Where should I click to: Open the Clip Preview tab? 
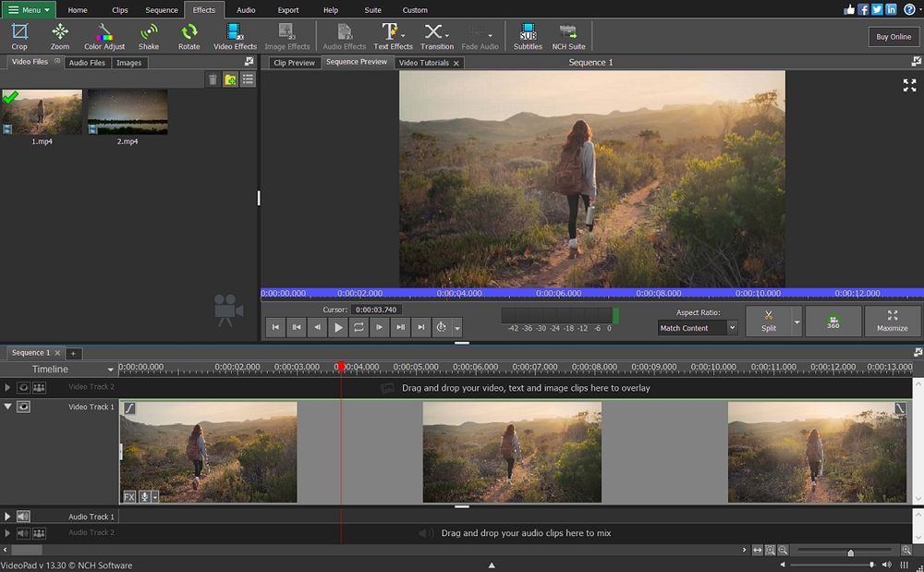click(294, 63)
